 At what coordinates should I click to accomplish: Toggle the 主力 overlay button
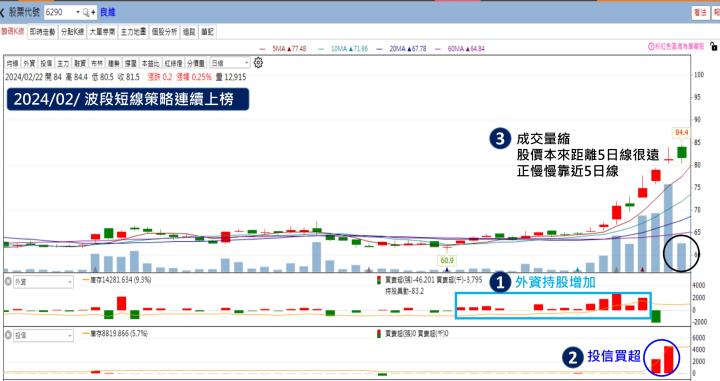coord(63,63)
